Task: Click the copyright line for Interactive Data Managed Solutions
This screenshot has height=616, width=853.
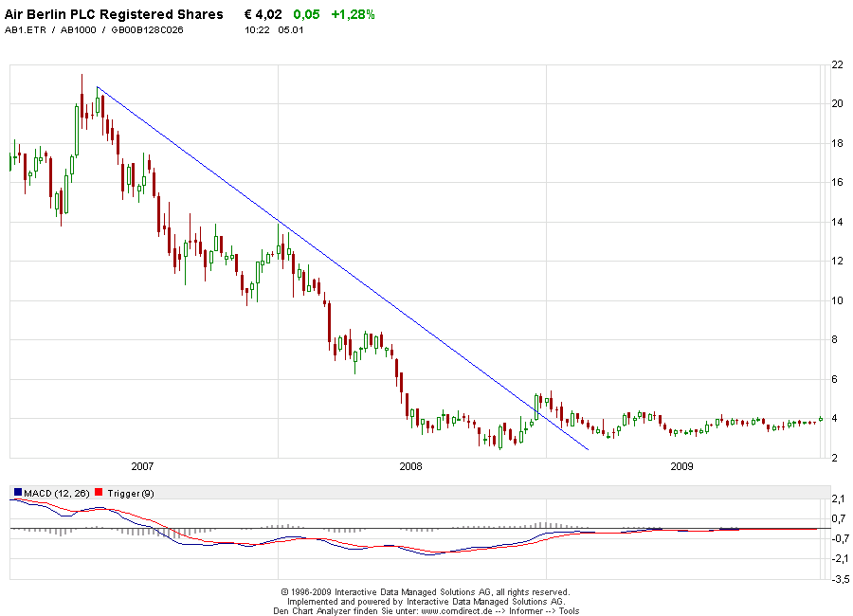Action: coord(426,592)
